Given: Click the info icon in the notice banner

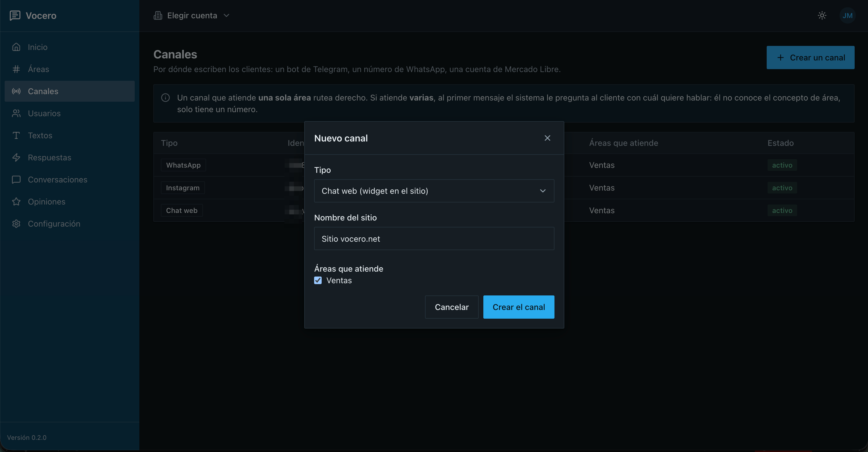Looking at the screenshot, I should tap(165, 98).
